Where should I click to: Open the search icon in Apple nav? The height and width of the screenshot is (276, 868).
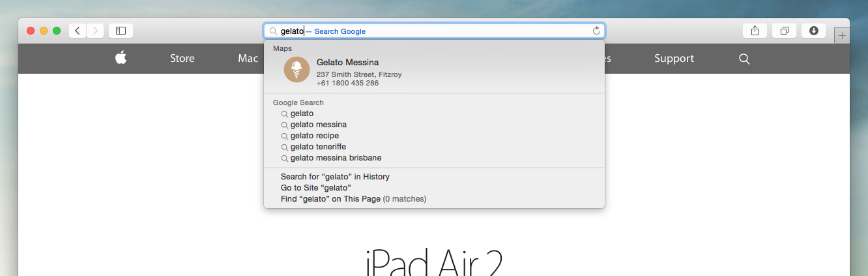tap(744, 59)
